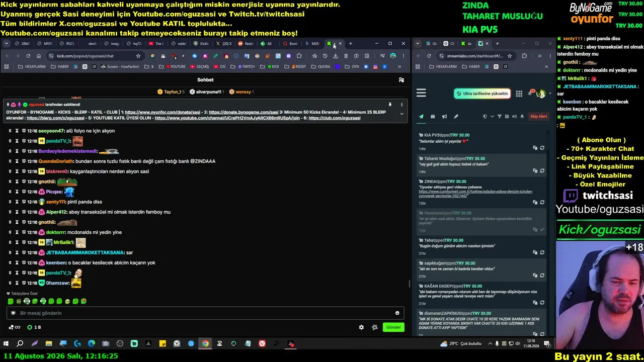Open the Streamlabs apps grid icon

click(x=519, y=94)
